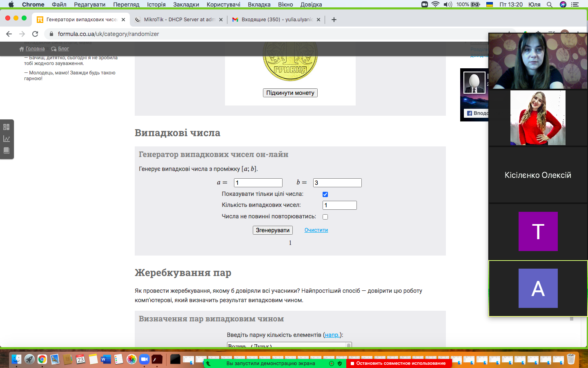Click the graph icon in left sidebar
Viewport: 588px width, 368px height.
coord(7,139)
